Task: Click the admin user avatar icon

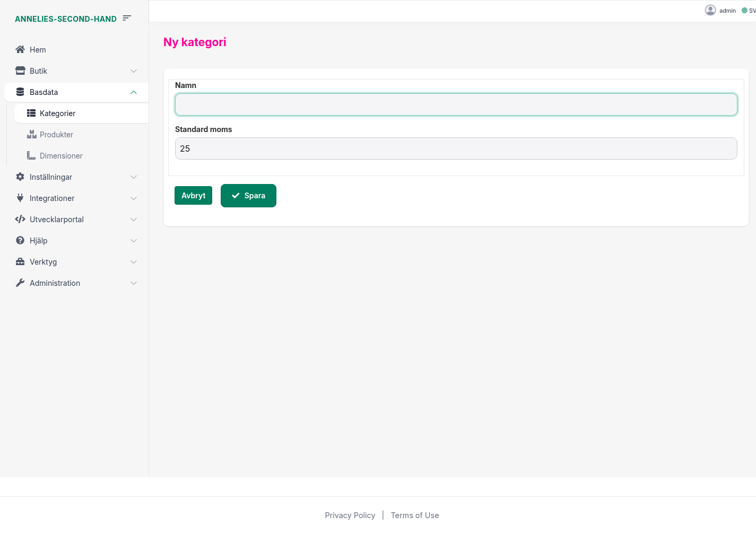Action: (710, 10)
